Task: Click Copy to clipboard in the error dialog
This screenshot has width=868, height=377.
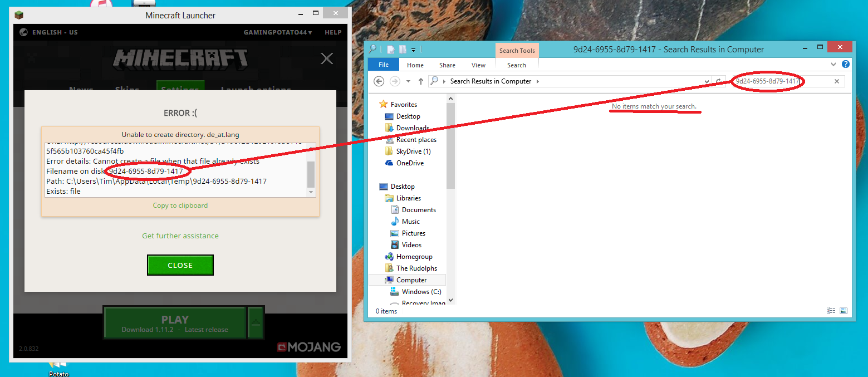Action: 180,205
